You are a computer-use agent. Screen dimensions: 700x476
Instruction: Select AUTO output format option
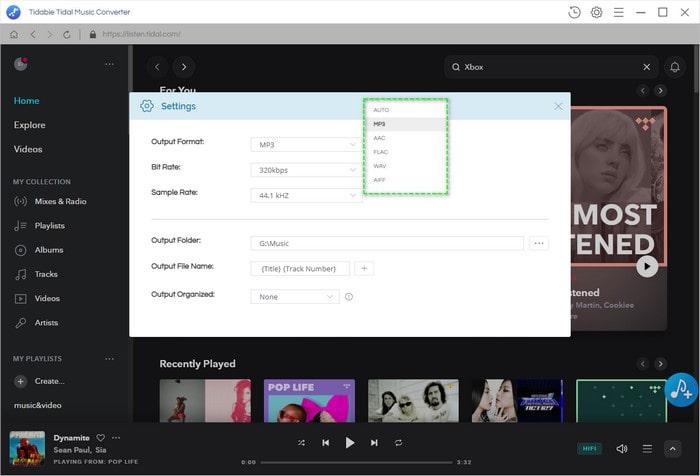pyautogui.click(x=405, y=110)
